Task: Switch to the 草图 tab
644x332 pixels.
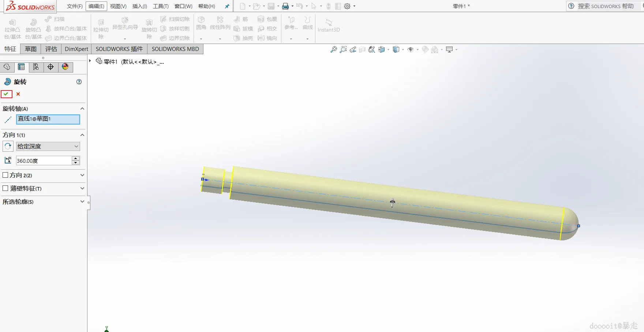Action: 31,49
